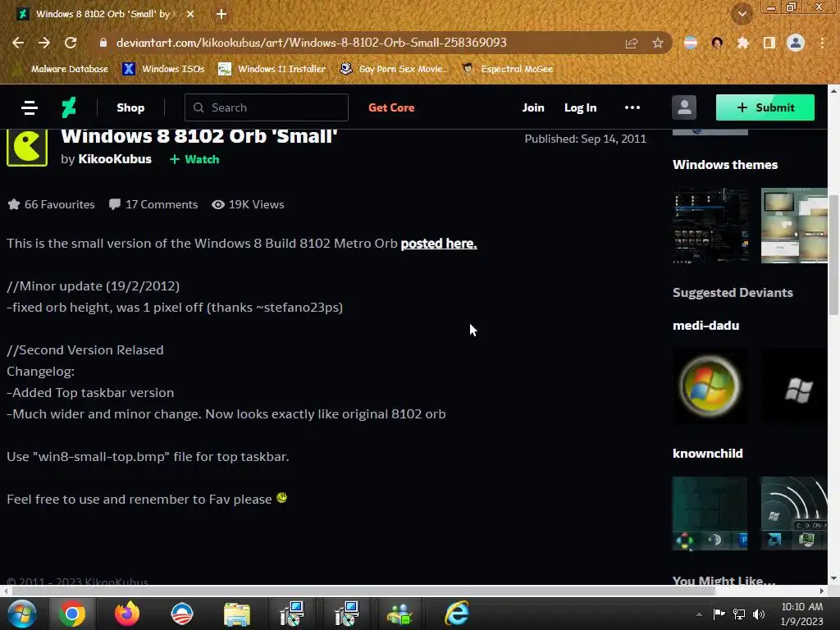This screenshot has width=840, height=630.
Task: Open the KikooKubus author profile link
Action: tap(115, 159)
